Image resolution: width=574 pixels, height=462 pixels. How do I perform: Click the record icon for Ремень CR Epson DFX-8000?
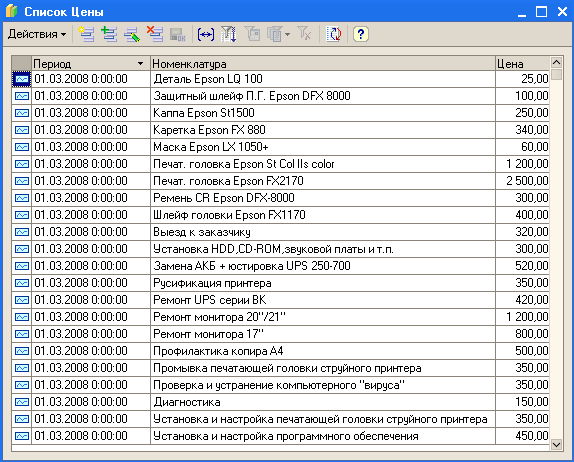tap(22, 198)
